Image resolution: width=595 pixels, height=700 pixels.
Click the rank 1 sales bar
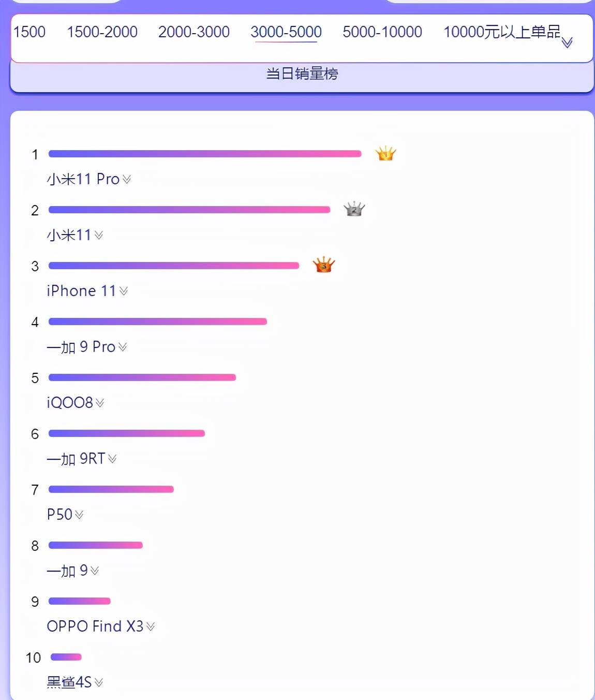204,154
